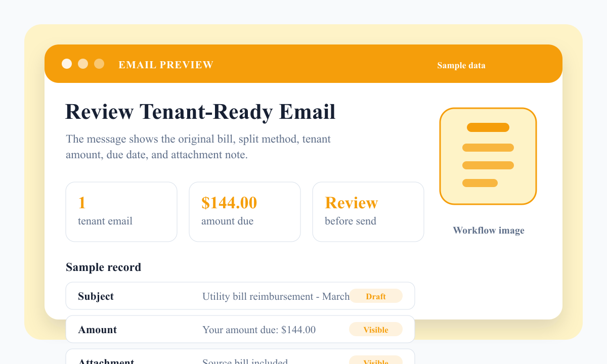Click the Subject field label

pyautogui.click(x=96, y=296)
